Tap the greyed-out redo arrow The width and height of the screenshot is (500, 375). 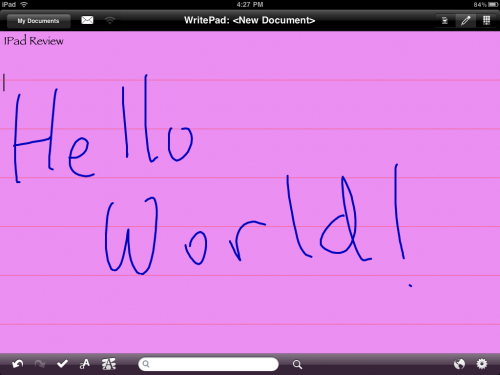click(x=40, y=364)
